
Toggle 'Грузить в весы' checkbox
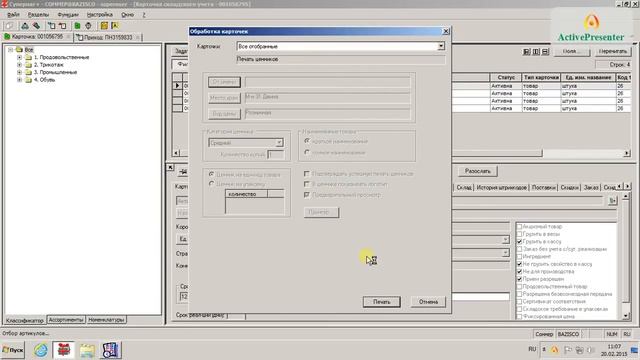point(520,234)
